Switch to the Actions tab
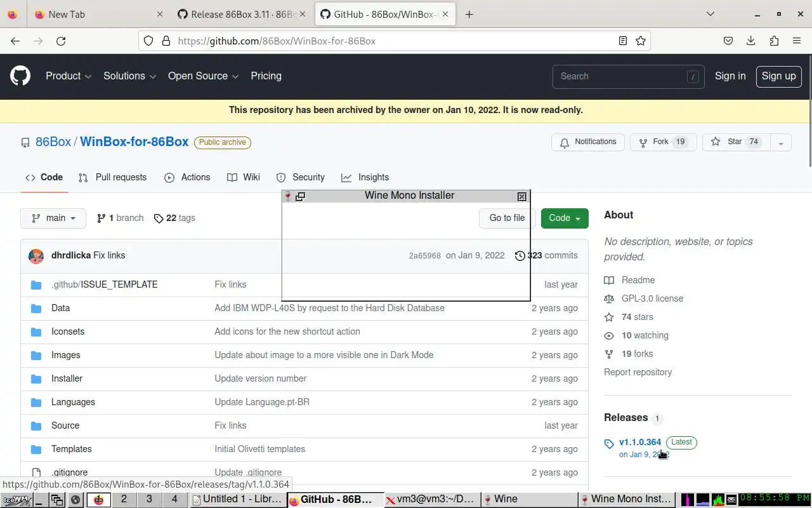The width and height of the screenshot is (812, 508). [187, 177]
